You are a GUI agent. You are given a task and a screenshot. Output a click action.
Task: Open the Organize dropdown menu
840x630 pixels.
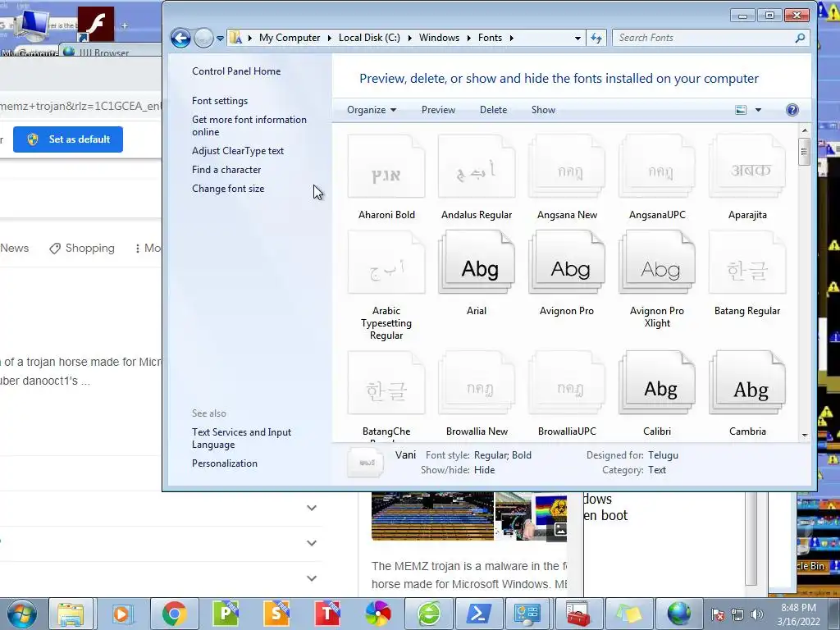[x=372, y=110]
